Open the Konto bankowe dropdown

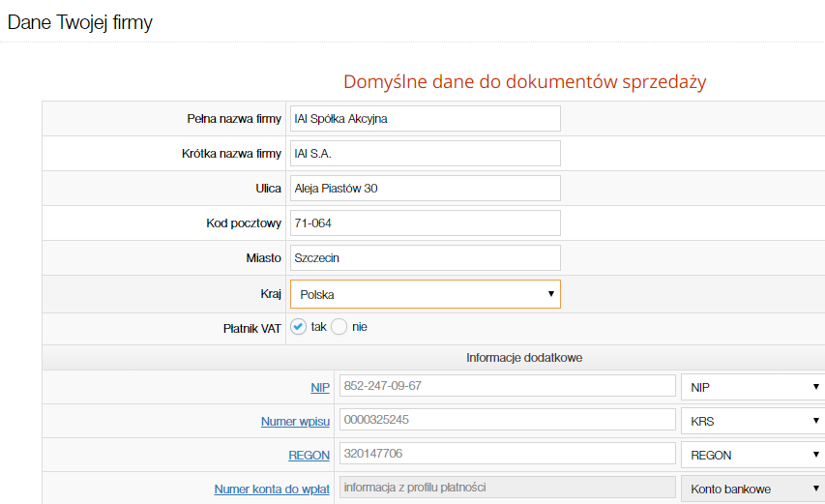pyautogui.click(x=754, y=489)
